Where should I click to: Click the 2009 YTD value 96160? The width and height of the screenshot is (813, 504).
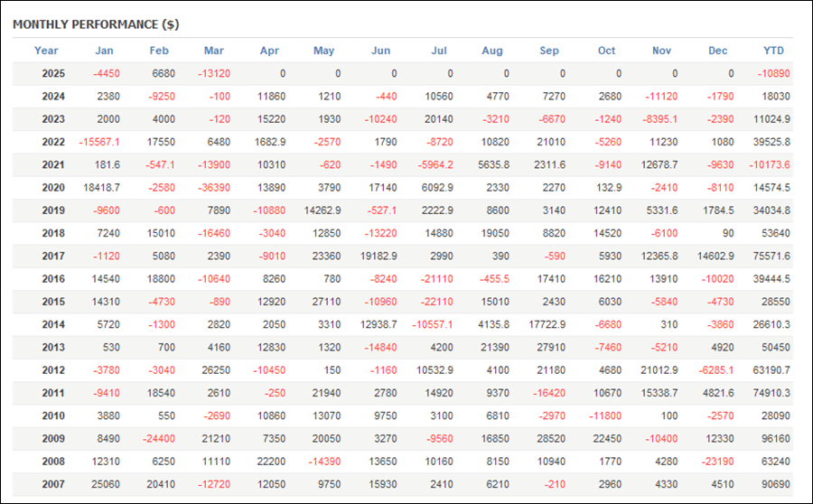pyautogui.click(x=776, y=439)
